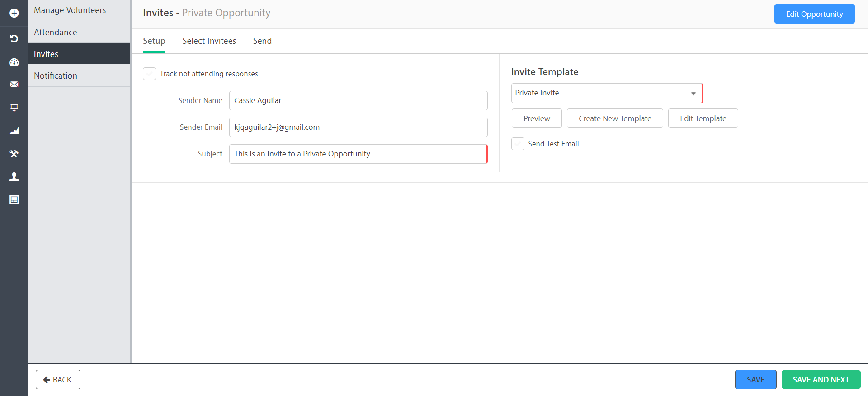The height and width of the screenshot is (396, 868).
Task: Click the Invites - Private Opportunity title
Action: pyautogui.click(x=207, y=13)
